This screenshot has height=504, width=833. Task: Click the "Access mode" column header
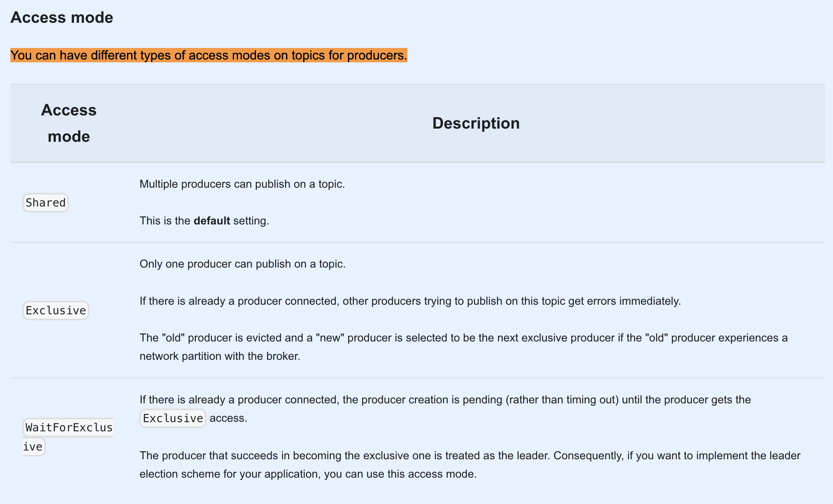[x=69, y=123]
